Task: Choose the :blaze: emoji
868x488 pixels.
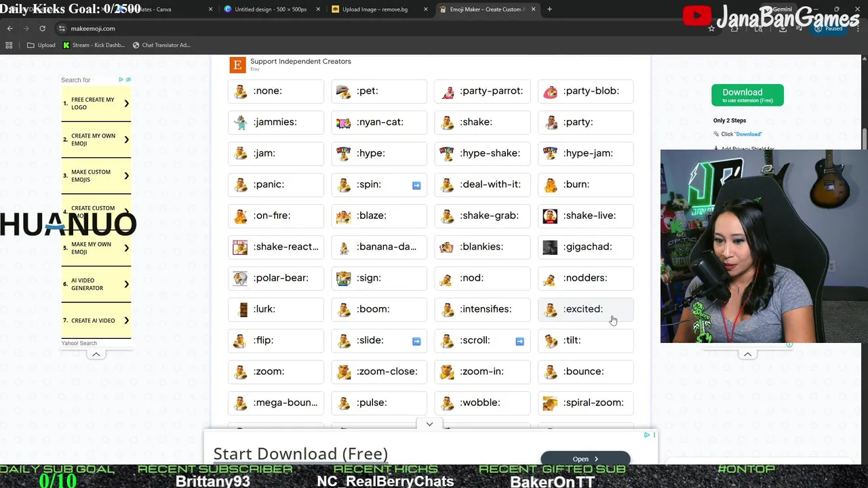Action: (379, 216)
